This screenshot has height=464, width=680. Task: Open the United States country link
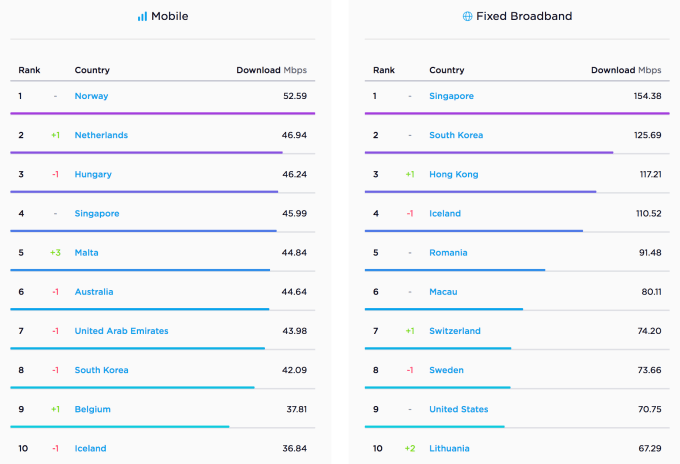[x=458, y=409]
